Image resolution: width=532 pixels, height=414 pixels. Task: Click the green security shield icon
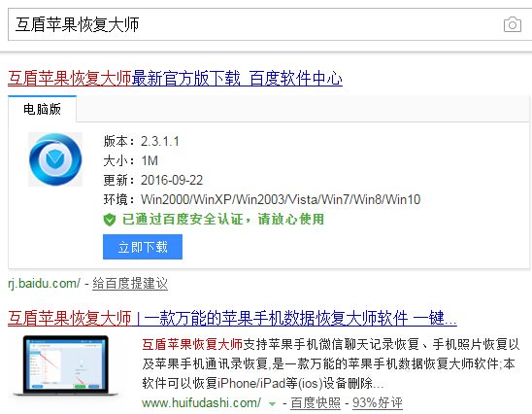(x=110, y=220)
